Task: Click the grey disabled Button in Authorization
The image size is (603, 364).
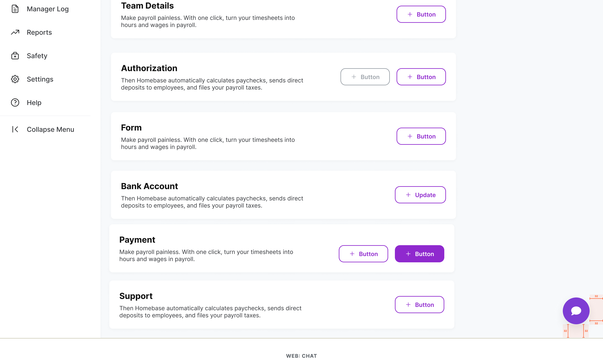Action: (x=365, y=77)
